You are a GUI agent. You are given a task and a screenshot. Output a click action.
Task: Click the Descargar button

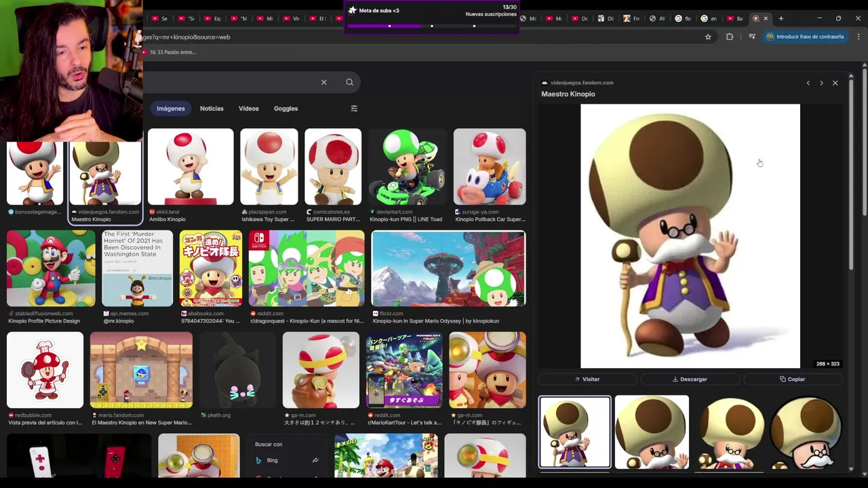click(x=690, y=380)
